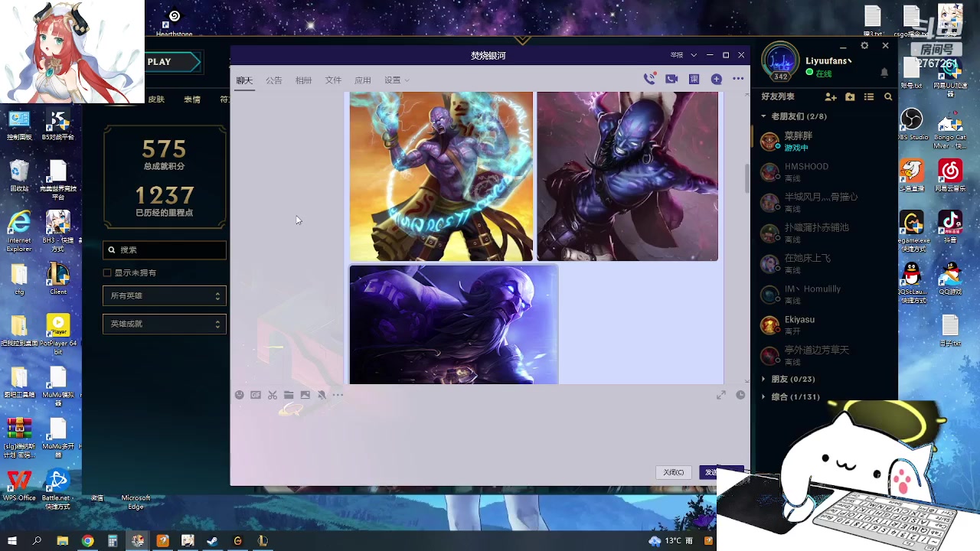
Task: Open more options (three dots) in chat header
Action: [x=738, y=79]
